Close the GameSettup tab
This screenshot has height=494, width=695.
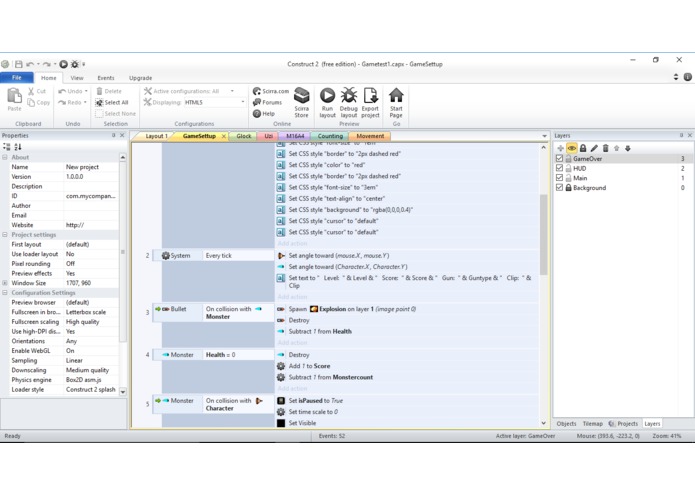point(224,136)
